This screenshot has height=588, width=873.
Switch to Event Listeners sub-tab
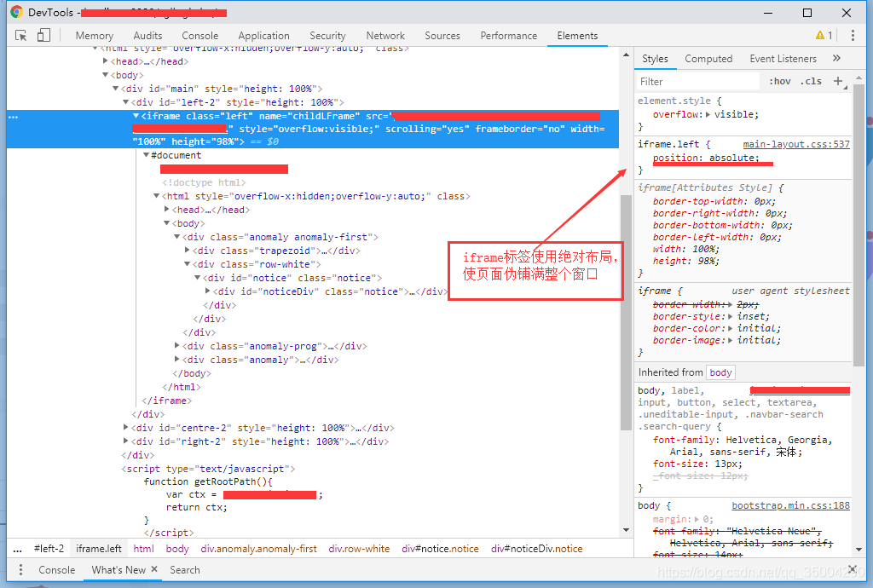(x=783, y=59)
